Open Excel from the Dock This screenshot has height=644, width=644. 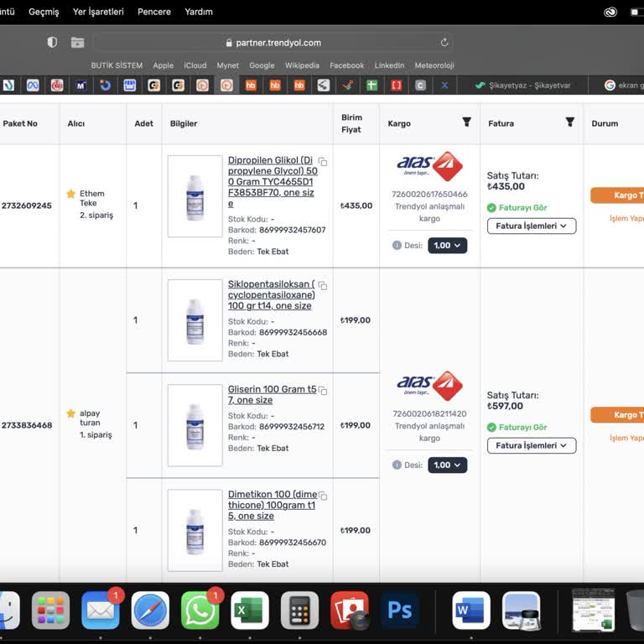250,610
